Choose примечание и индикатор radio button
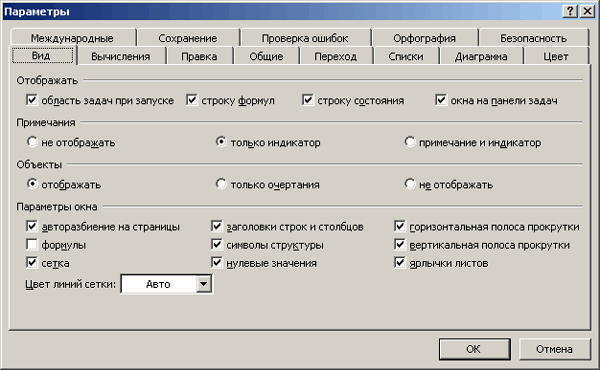600x370 pixels. coord(410,142)
